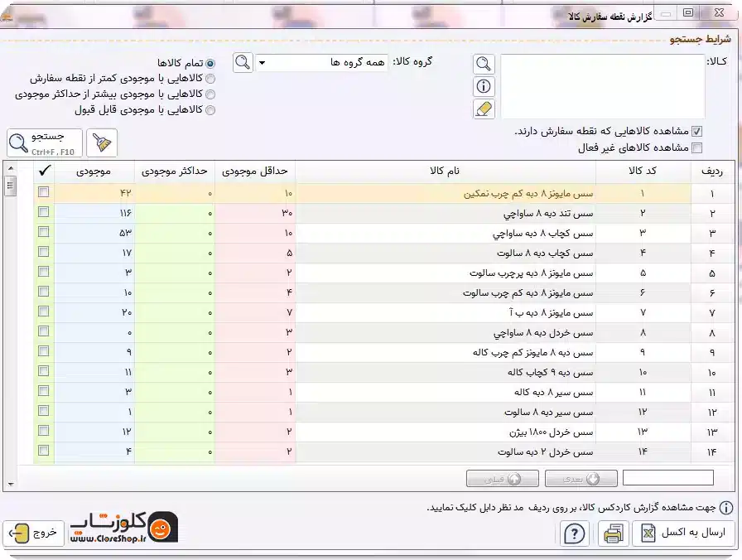The height and width of the screenshot is (560, 742).
Task: Check the box for row سس تند دبه ۸ ساواچی
Action: tap(44, 211)
